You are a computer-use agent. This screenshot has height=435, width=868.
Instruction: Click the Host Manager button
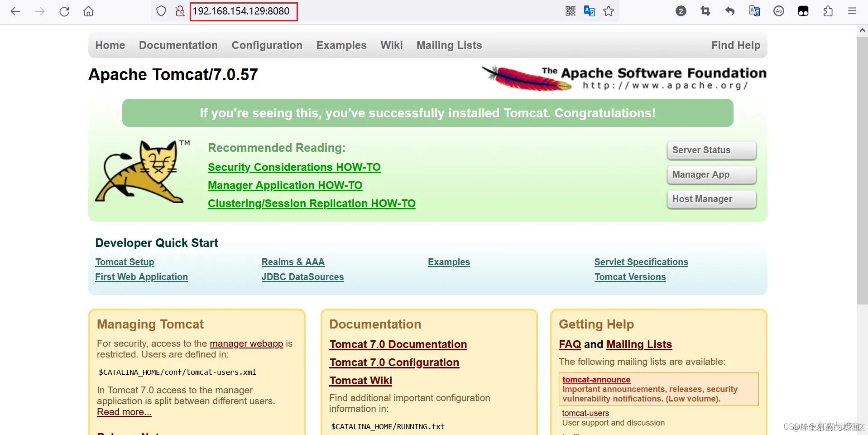pos(711,199)
